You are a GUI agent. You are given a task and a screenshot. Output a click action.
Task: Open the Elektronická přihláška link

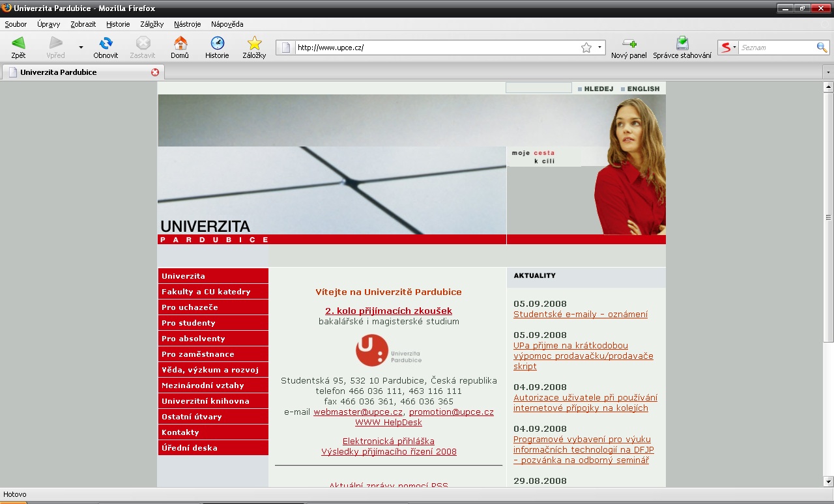[388, 441]
